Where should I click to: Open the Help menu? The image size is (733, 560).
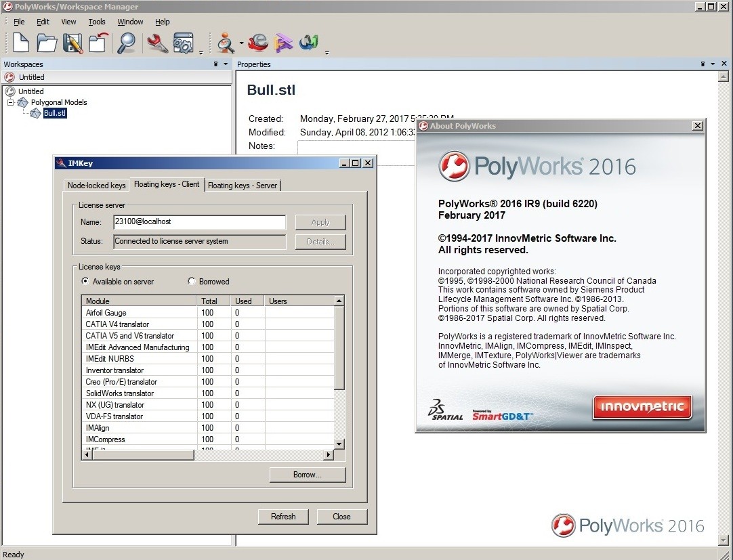(x=162, y=22)
